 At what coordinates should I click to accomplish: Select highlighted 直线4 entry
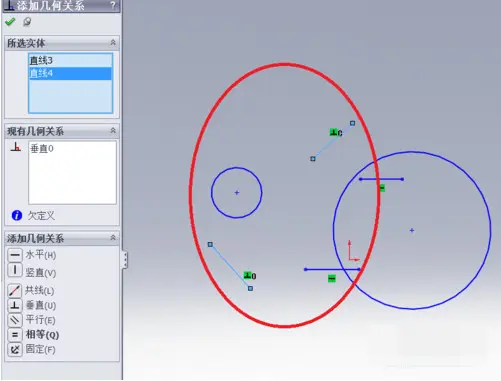[70, 73]
